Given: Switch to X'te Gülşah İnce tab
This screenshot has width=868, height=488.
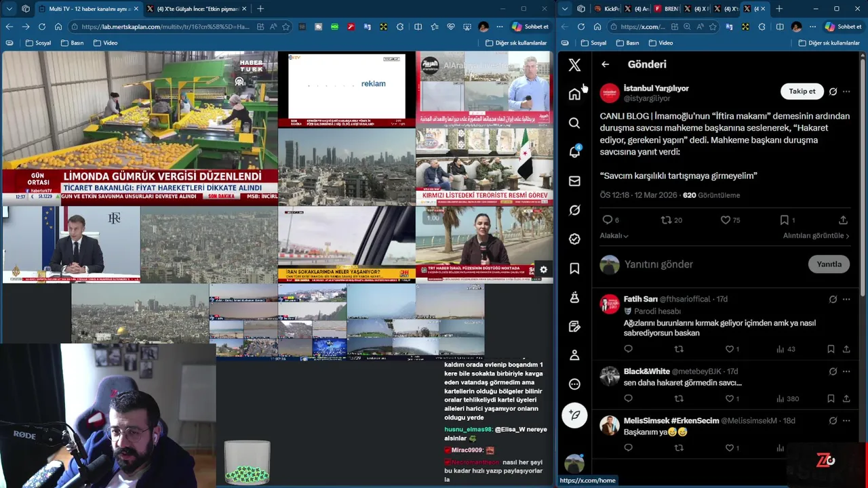Looking at the screenshot, I should pyautogui.click(x=196, y=9).
